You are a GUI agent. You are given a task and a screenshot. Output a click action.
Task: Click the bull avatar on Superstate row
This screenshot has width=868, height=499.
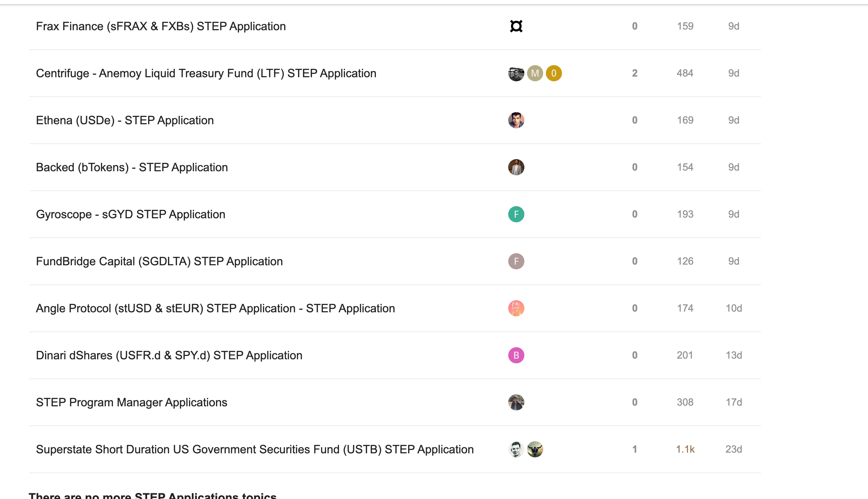point(535,449)
